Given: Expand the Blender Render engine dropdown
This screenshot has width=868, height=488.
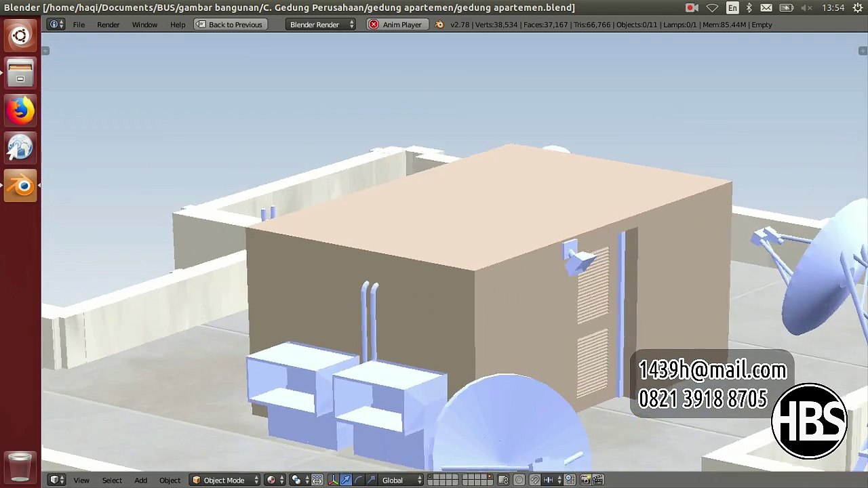Looking at the screenshot, I should point(321,24).
